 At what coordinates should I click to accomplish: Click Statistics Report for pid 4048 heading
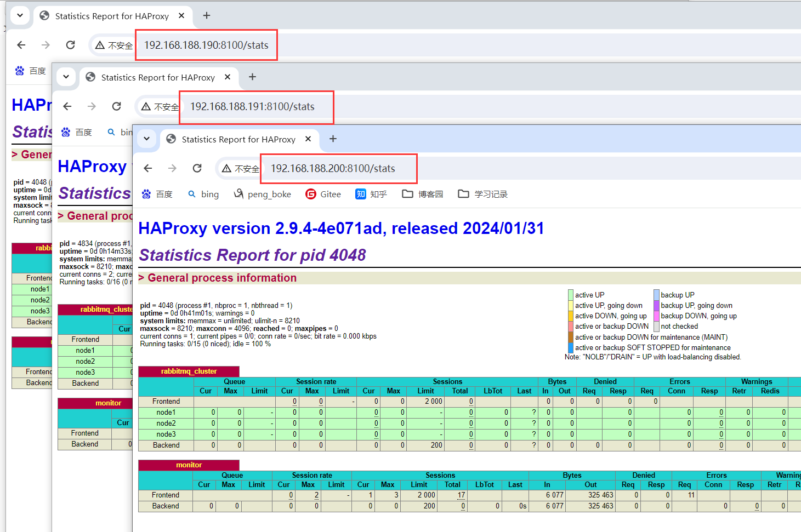(252, 255)
